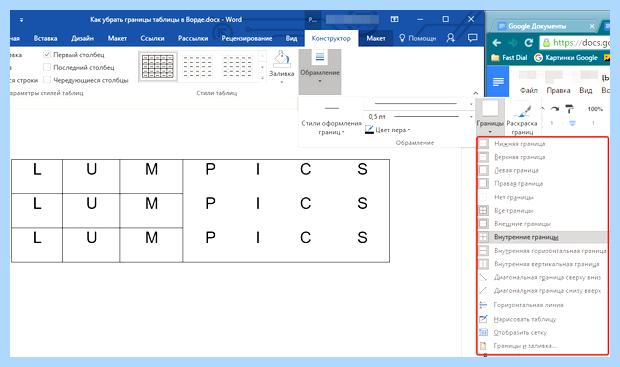
Task: Select the Конструктор tab
Action: (x=331, y=38)
